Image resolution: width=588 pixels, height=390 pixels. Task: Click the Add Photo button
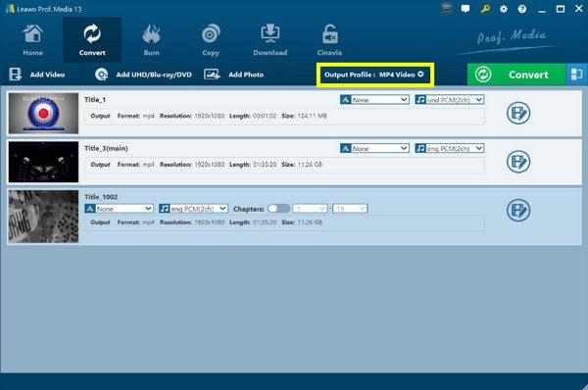[x=233, y=74]
